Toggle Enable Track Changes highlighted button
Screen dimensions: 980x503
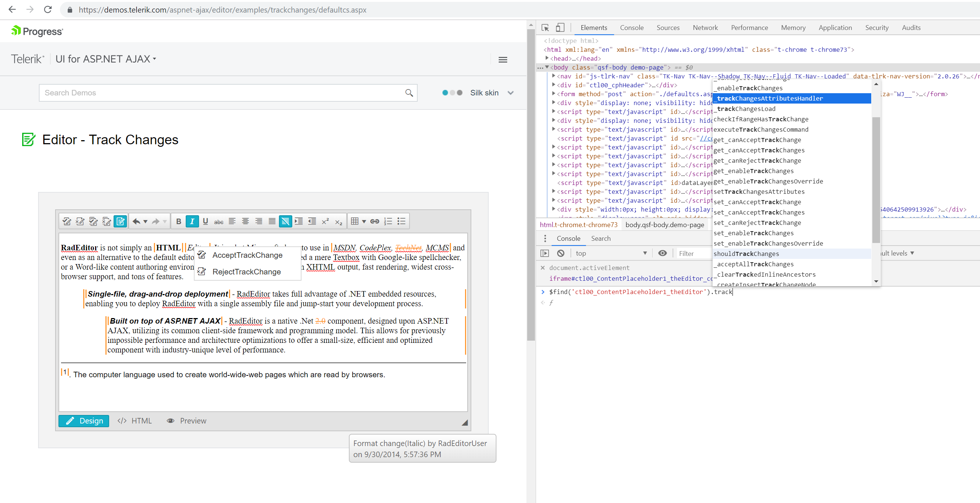[120, 221]
